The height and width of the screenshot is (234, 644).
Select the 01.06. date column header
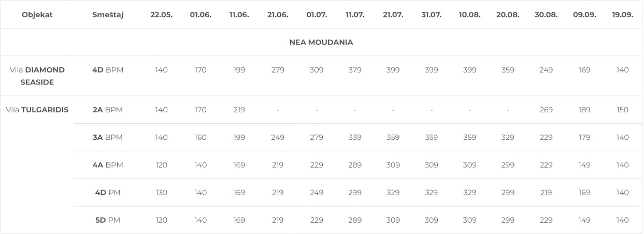(x=201, y=15)
